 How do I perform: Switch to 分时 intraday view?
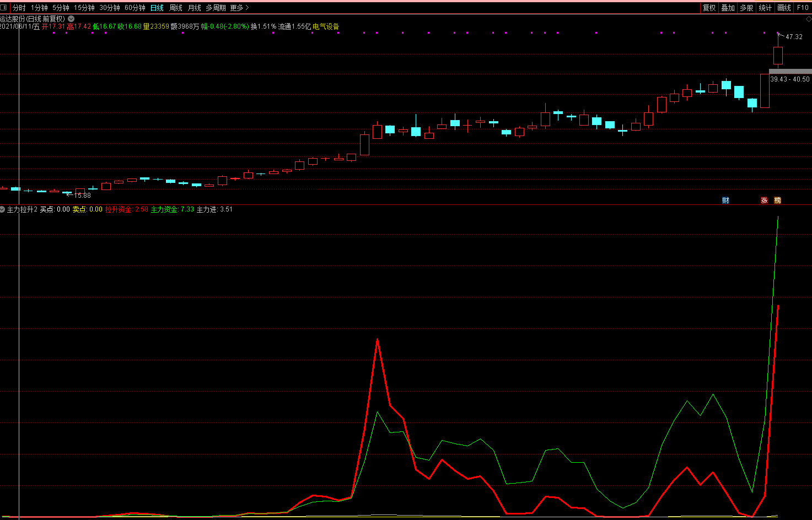click(x=19, y=8)
